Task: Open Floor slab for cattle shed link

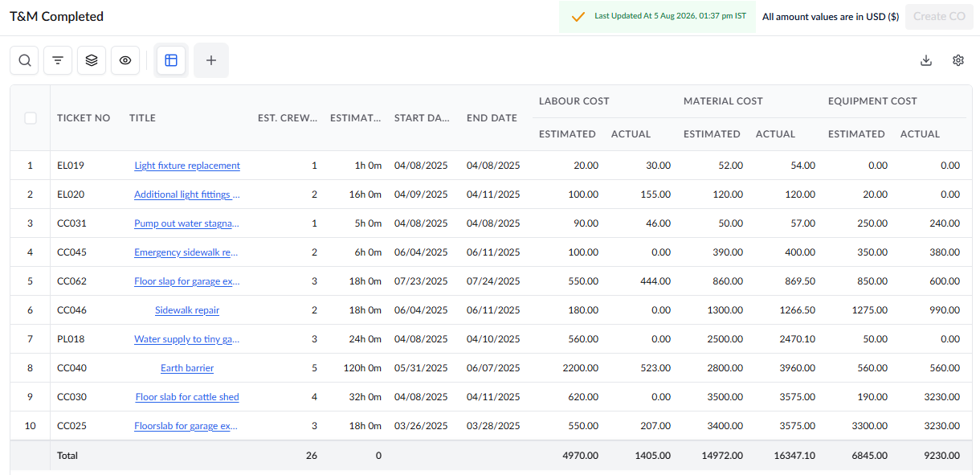Action: [187, 397]
